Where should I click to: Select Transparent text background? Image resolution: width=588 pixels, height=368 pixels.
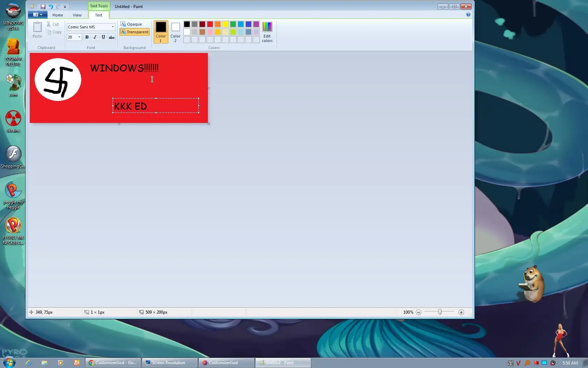click(134, 32)
